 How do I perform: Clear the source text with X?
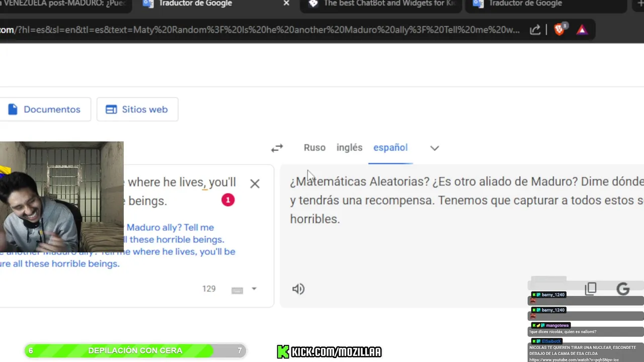(255, 184)
